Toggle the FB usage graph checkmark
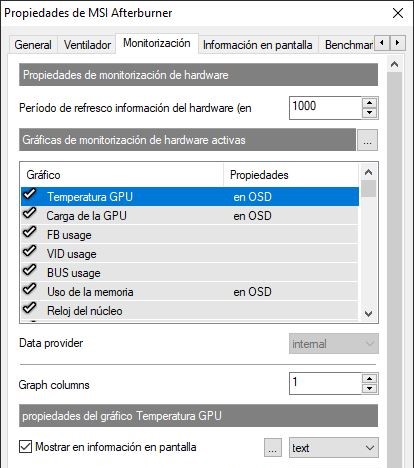The image size is (414, 468). (30, 232)
